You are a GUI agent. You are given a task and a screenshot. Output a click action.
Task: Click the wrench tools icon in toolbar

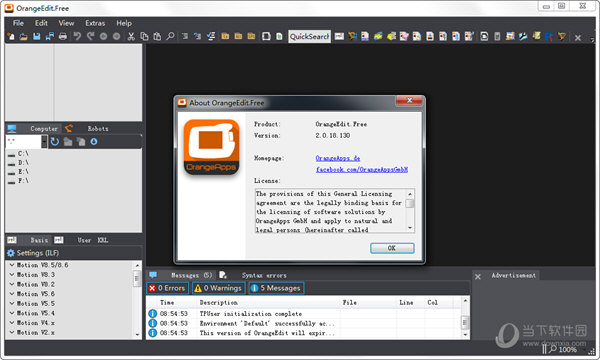point(523,36)
